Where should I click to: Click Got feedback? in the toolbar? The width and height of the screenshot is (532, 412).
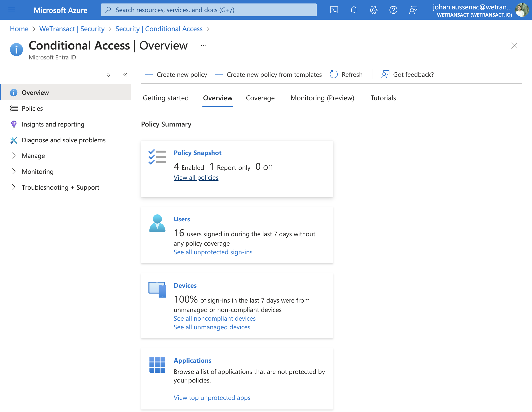pos(408,74)
